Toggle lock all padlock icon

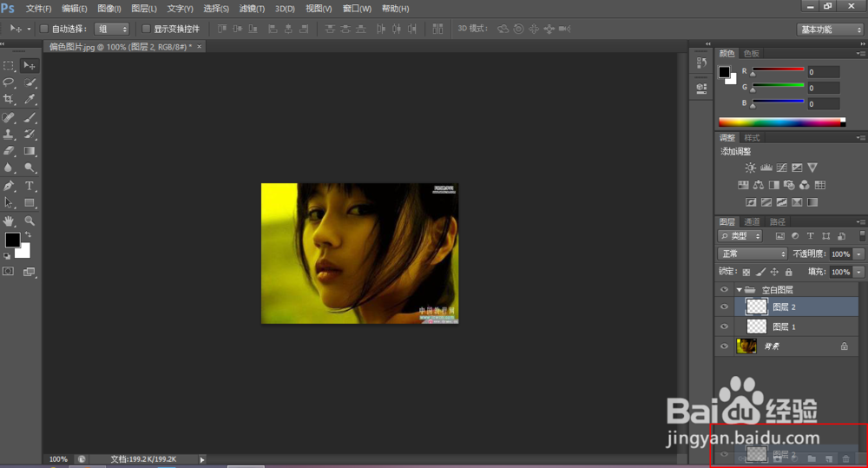[x=788, y=272]
